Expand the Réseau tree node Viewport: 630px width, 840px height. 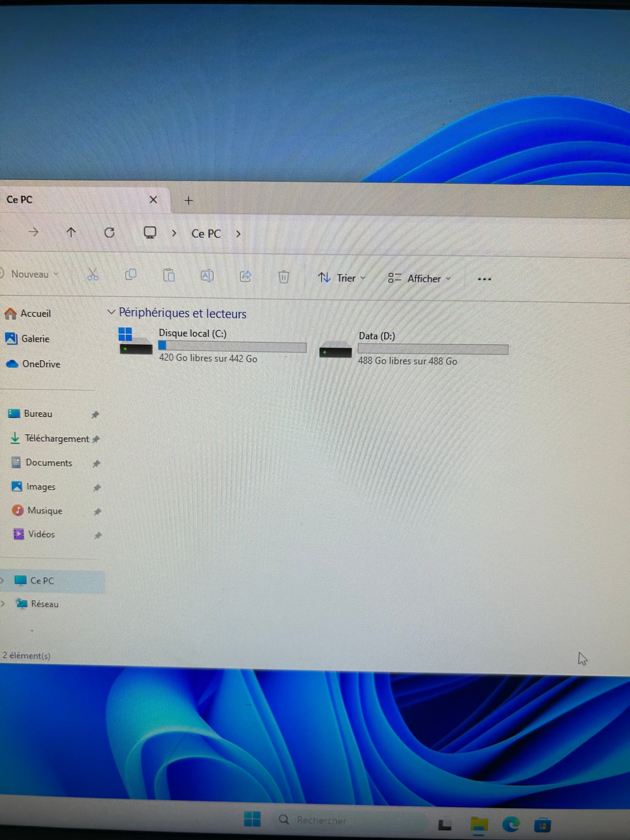pyautogui.click(x=3, y=603)
